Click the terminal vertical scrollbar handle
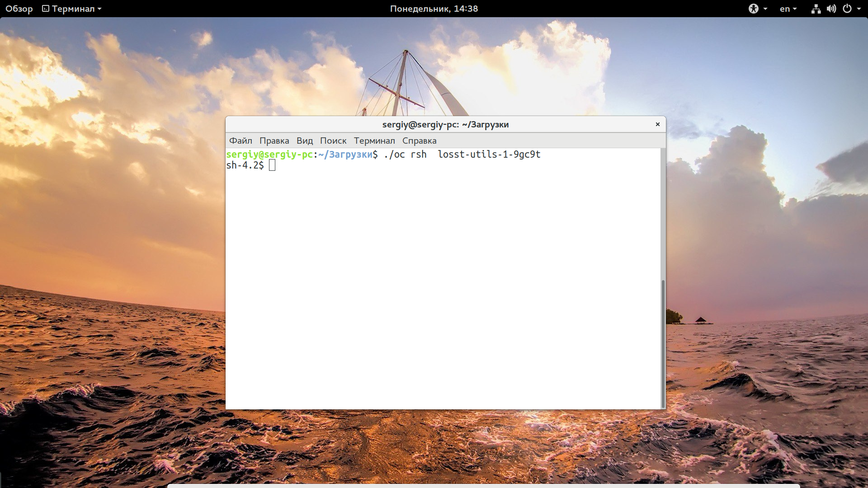This screenshot has width=868, height=488. [663, 343]
